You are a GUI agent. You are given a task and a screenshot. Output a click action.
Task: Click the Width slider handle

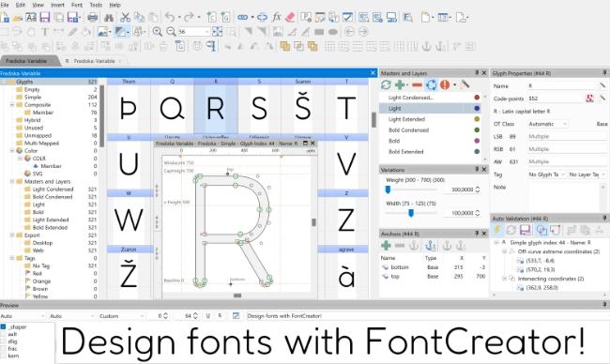(411, 213)
